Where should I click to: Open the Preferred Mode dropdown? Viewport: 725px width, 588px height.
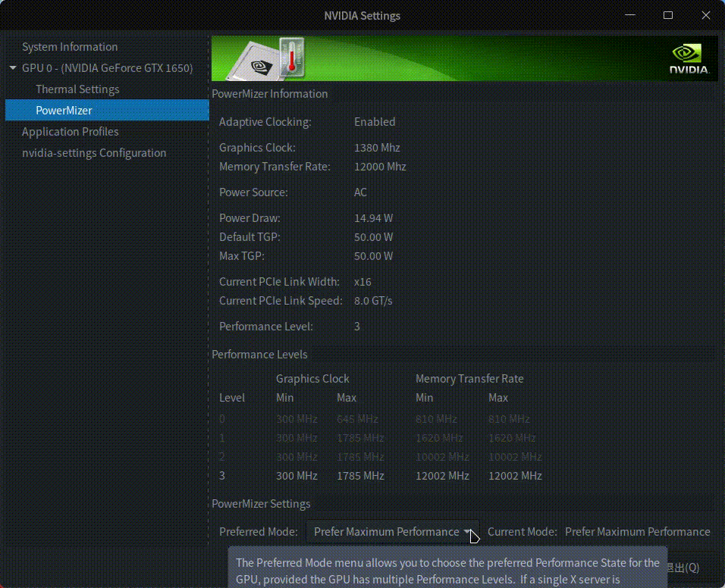click(x=386, y=532)
